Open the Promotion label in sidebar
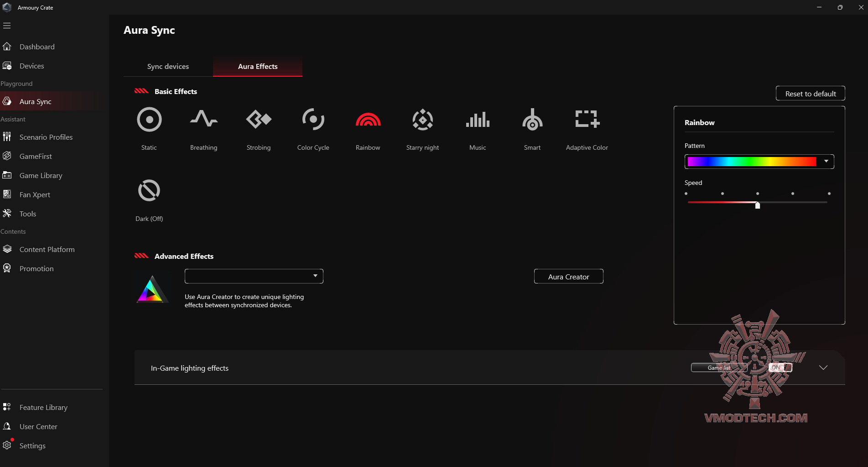 click(x=36, y=269)
